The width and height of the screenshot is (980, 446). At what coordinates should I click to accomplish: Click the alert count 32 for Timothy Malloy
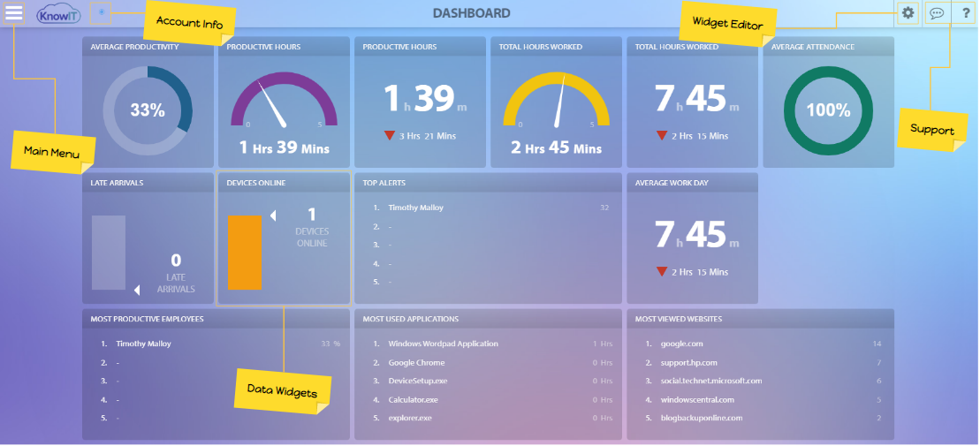[604, 208]
